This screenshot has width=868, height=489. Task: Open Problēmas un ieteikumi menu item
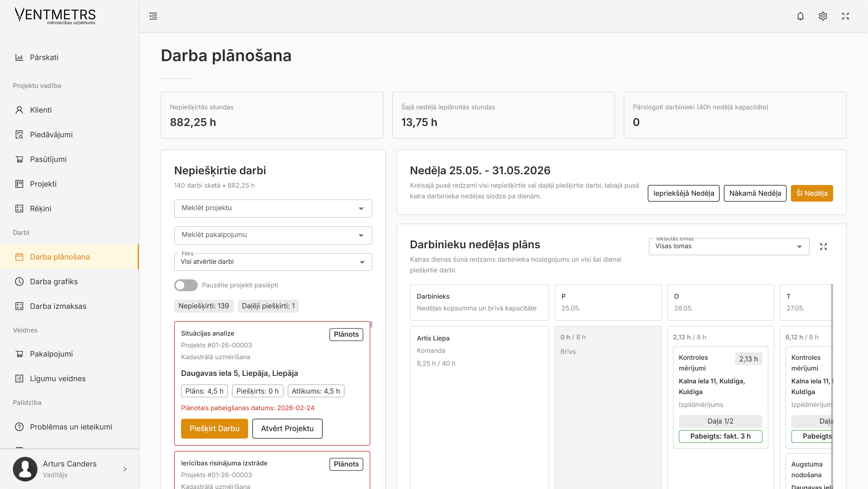[69, 427]
